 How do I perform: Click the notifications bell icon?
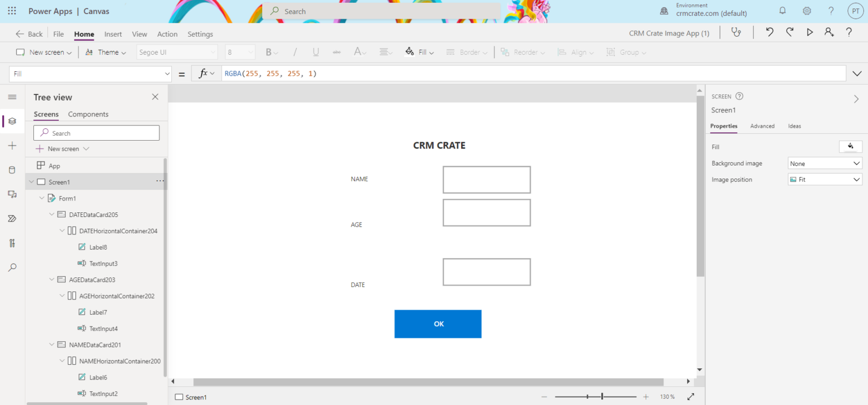[x=782, y=11]
